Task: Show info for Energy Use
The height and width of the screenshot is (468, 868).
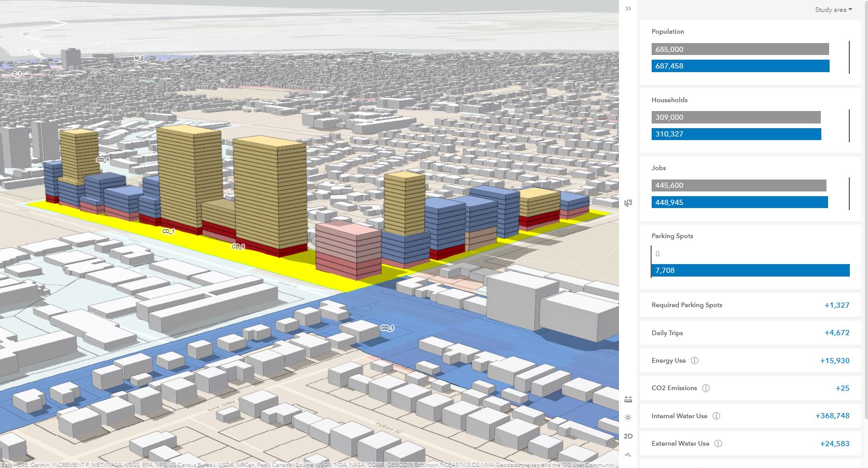Action: (x=695, y=361)
